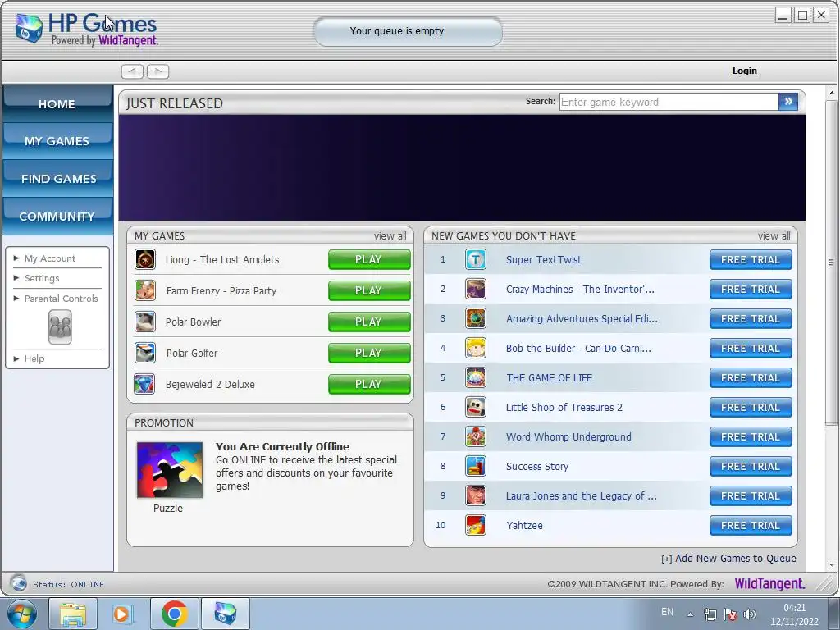View all in MY GAMES panel
Image resolution: width=840 pixels, height=630 pixels.
click(x=390, y=235)
